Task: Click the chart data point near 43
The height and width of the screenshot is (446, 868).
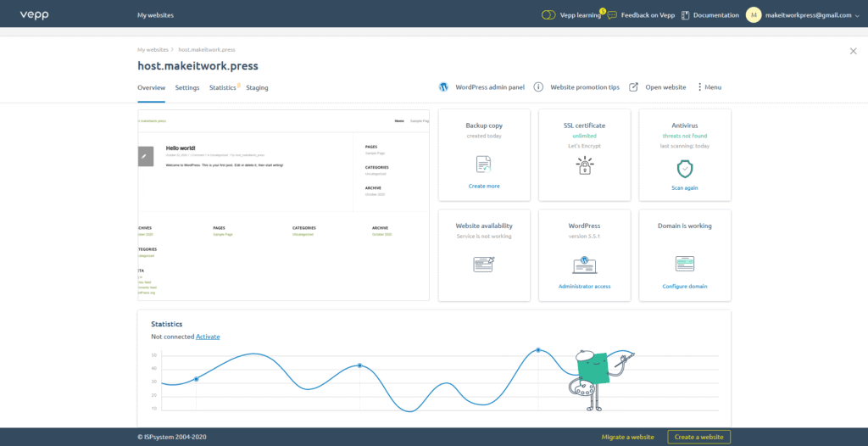Action: (359, 365)
